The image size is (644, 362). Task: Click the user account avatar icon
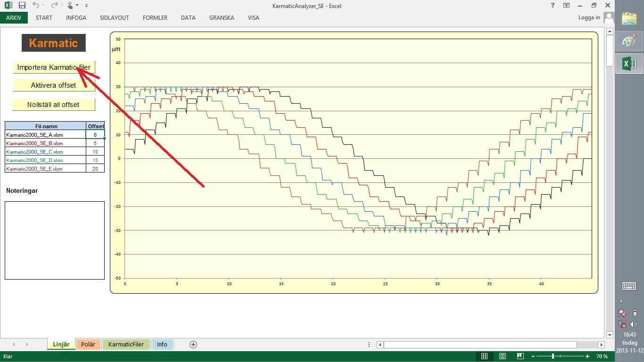609,18
